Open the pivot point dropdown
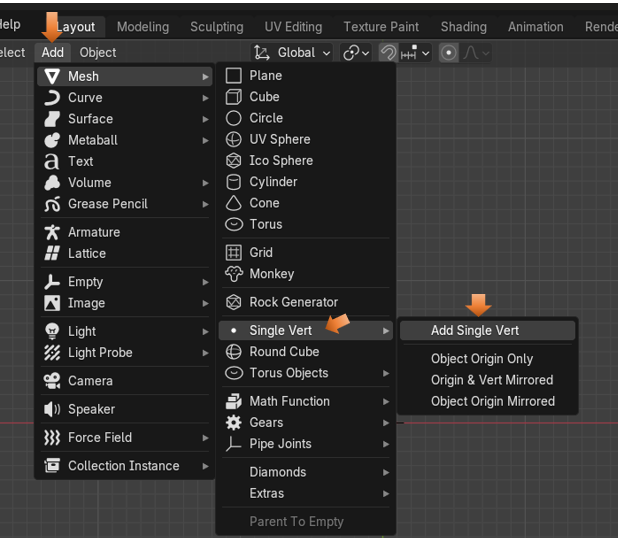This screenshot has height=539, width=618. point(356,53)
